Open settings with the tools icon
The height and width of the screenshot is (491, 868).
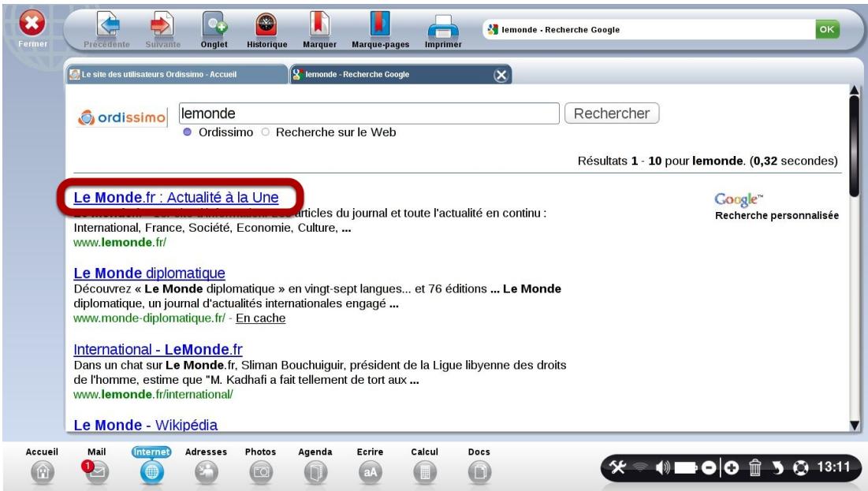point(618,468)
